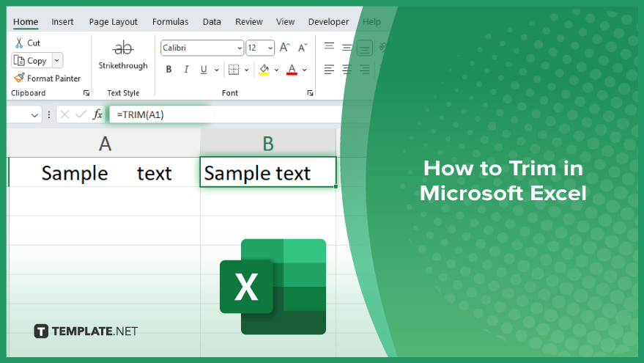Switch to the Insert tab

(62, 22)
